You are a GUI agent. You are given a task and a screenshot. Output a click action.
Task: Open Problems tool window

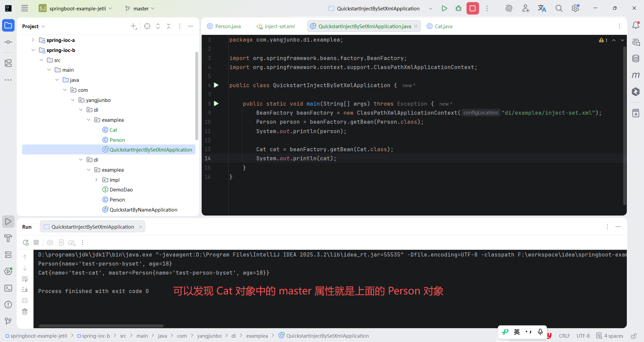click(x=8, y=304)
